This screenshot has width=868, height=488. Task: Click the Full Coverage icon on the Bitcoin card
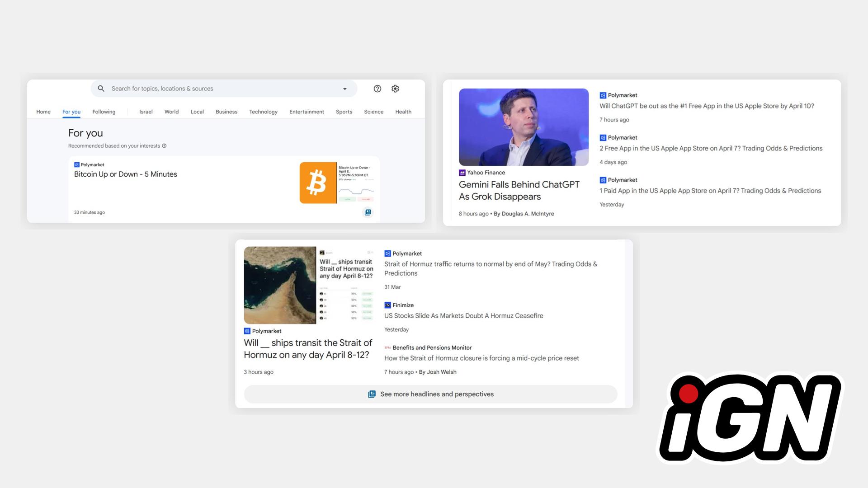pyautogui.click(x=368, y=212)
